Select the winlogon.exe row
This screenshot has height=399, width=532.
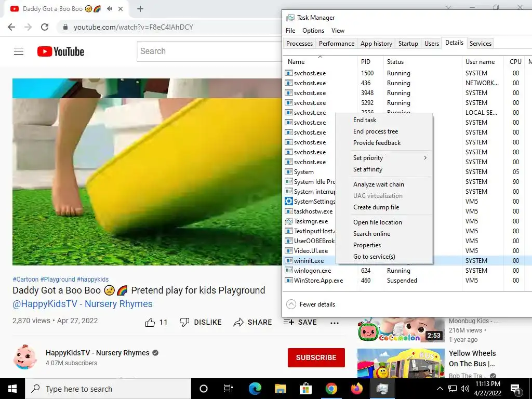(x=407, y=270)
